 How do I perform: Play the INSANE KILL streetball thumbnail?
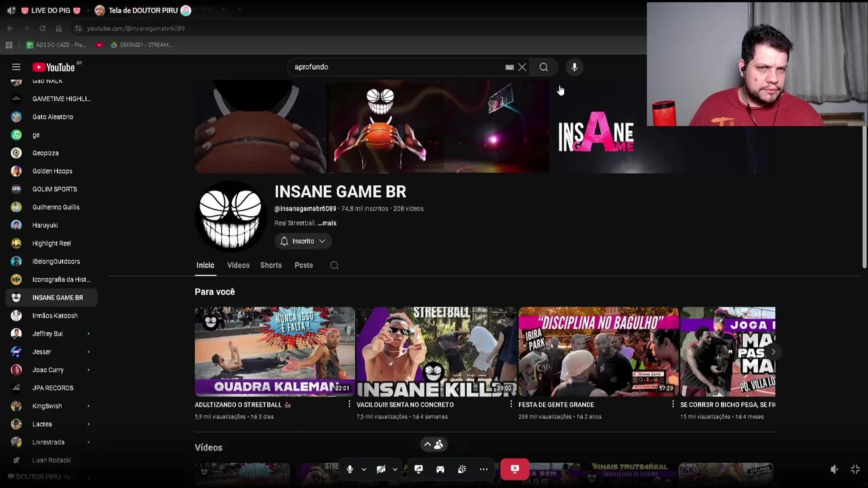[x=436, y=351]
